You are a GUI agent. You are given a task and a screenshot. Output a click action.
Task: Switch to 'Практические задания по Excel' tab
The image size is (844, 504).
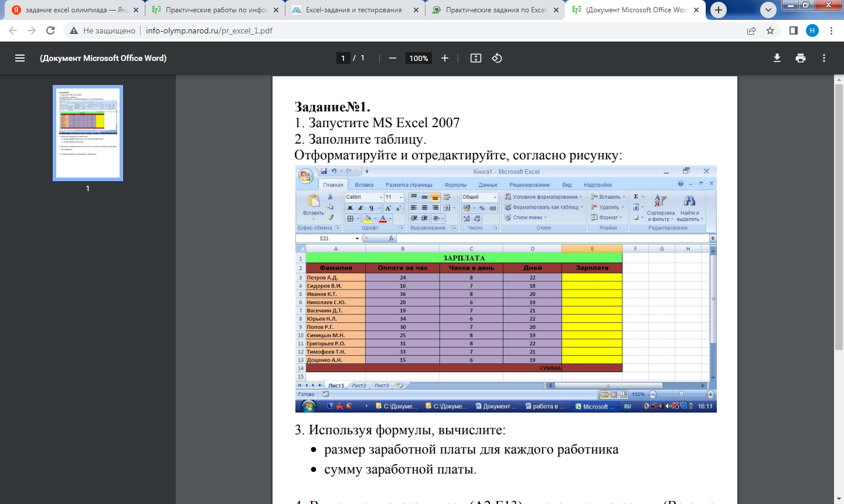coord(495,10)
